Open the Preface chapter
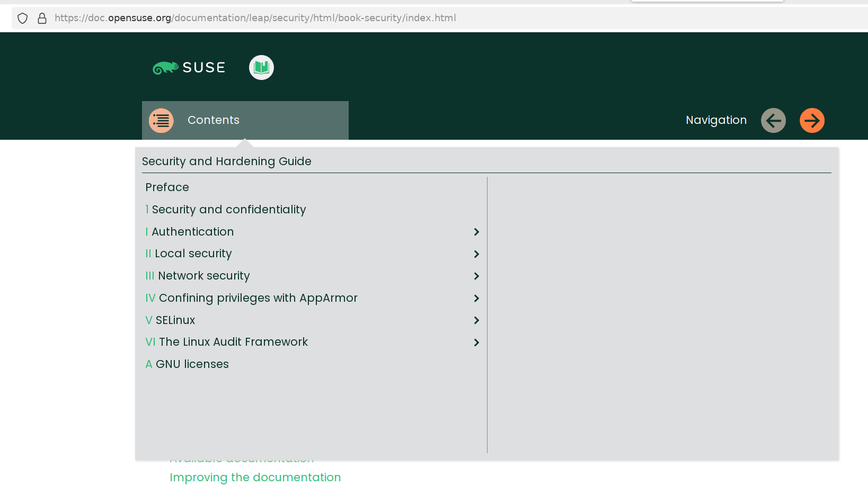Viewport: 868px width, 486px height. (167, 187)
